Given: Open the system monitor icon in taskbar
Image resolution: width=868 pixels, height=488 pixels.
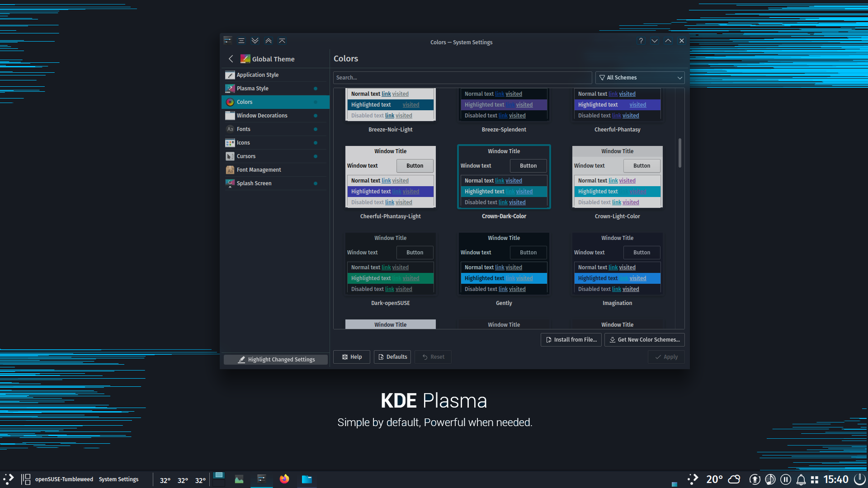Looking at the screenshot, I should 239,479.
